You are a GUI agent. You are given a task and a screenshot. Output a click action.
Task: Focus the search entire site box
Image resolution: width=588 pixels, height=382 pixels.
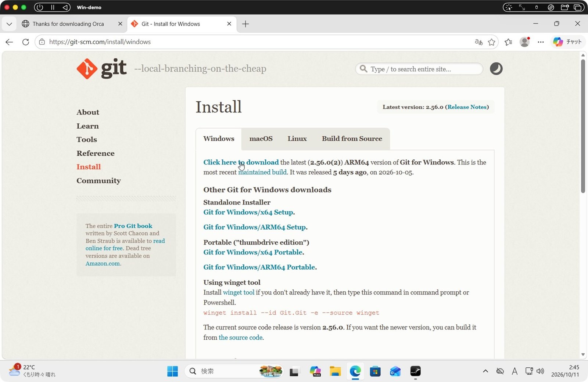coord(419,69)
